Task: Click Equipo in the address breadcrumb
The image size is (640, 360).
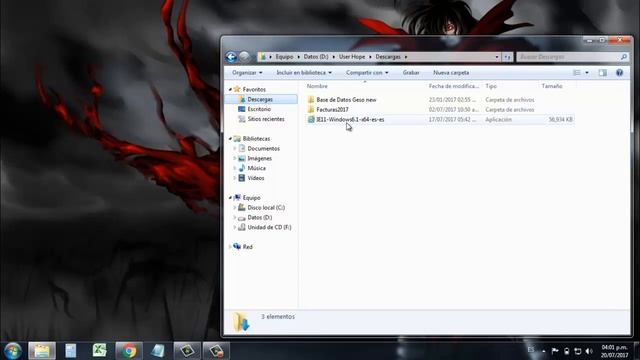Action: click(x=284, y=57)
